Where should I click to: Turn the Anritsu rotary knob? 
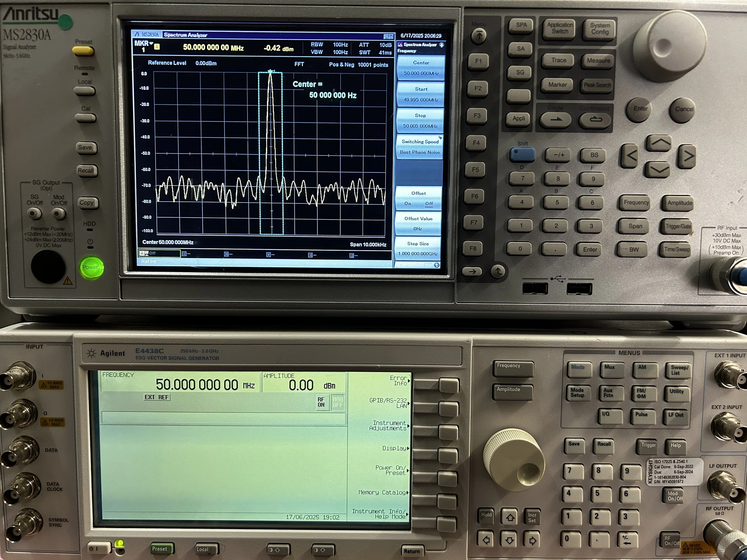[x=670, y=46]
